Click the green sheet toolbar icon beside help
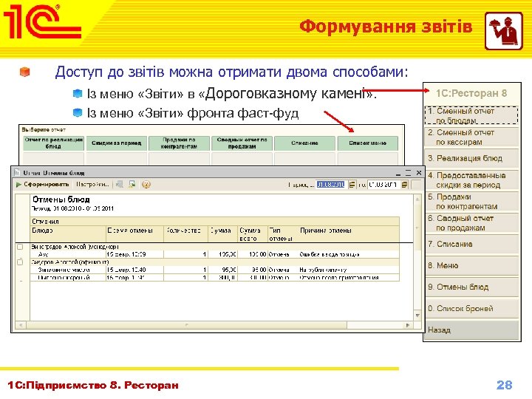 tap(132, 184)
